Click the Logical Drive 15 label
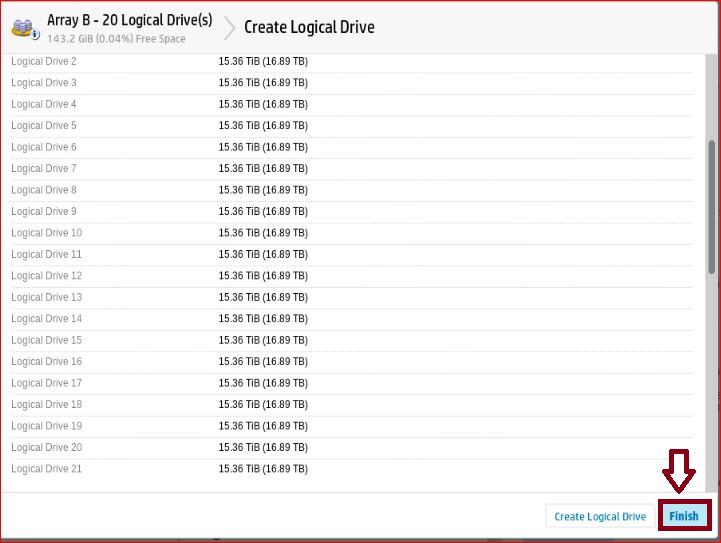Screen dimensions: 721x543 click(x=47, y=341)
